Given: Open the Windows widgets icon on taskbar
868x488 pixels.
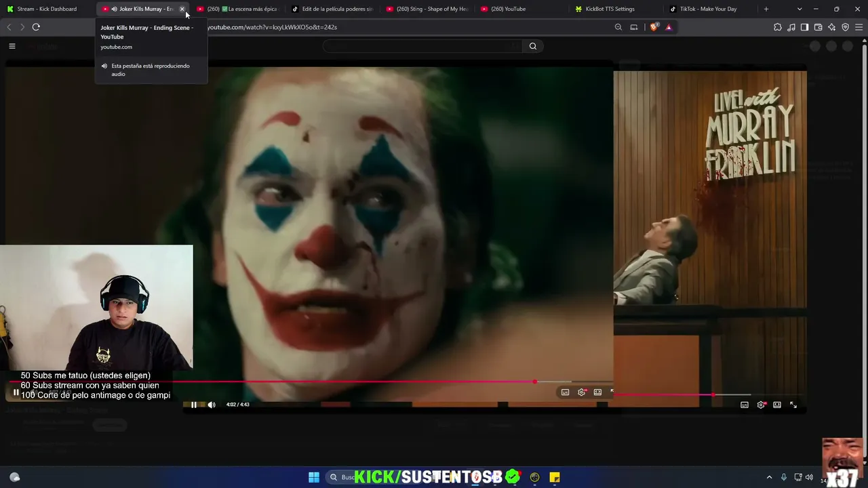Looking at the screenshot, I should coord(15,477).
